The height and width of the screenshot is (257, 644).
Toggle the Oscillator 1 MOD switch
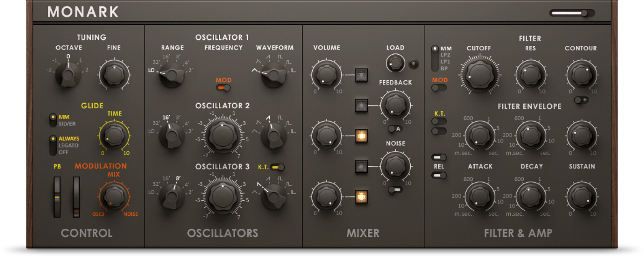tap(223, 88)
